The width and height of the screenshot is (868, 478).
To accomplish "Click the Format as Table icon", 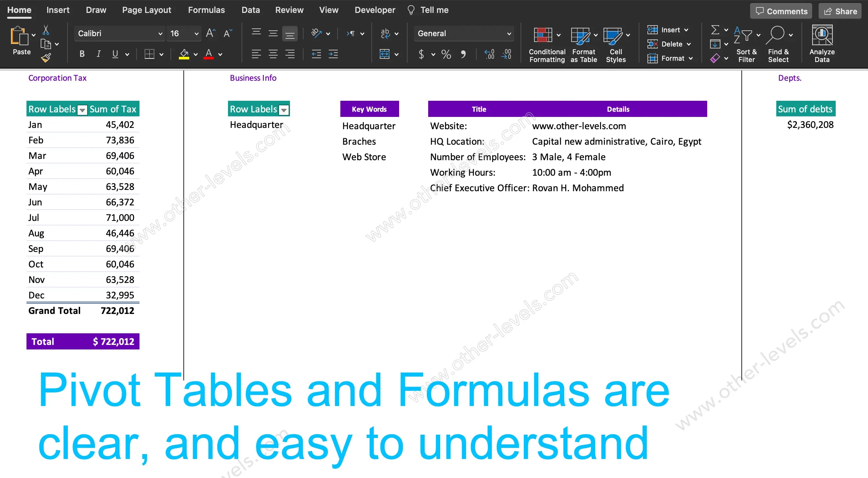I will (580, 36).
